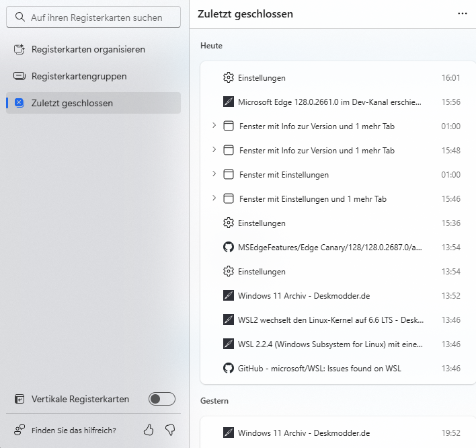
Task: Click the thumbs down feedback icon
Action: pyautogui.click(x=169, y=429)
